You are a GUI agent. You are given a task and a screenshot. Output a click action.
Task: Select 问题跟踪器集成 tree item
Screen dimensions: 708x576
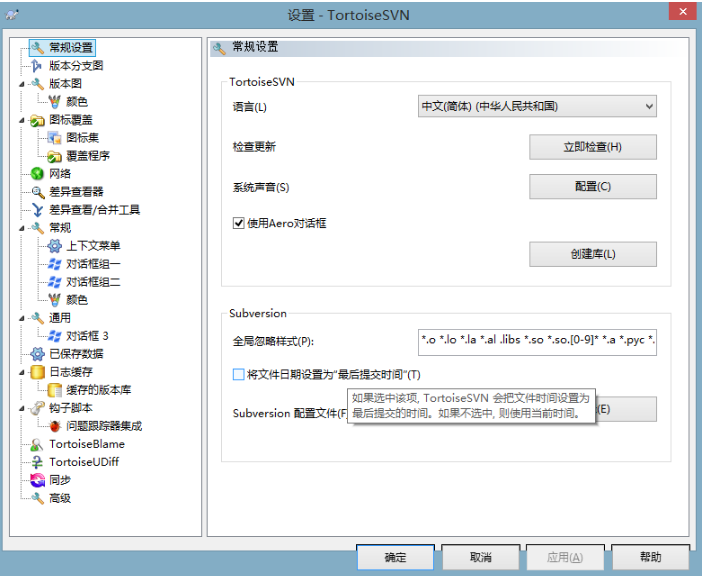click(x=104, y=426)
